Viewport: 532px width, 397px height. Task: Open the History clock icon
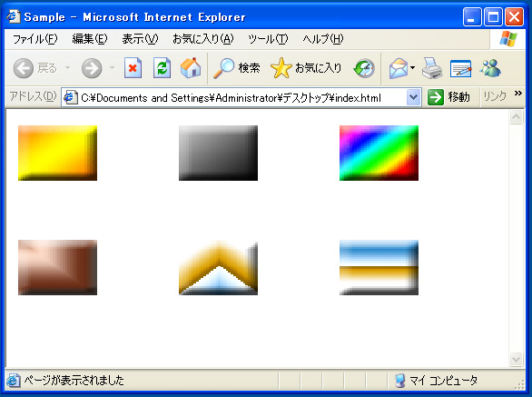point(364,68)
